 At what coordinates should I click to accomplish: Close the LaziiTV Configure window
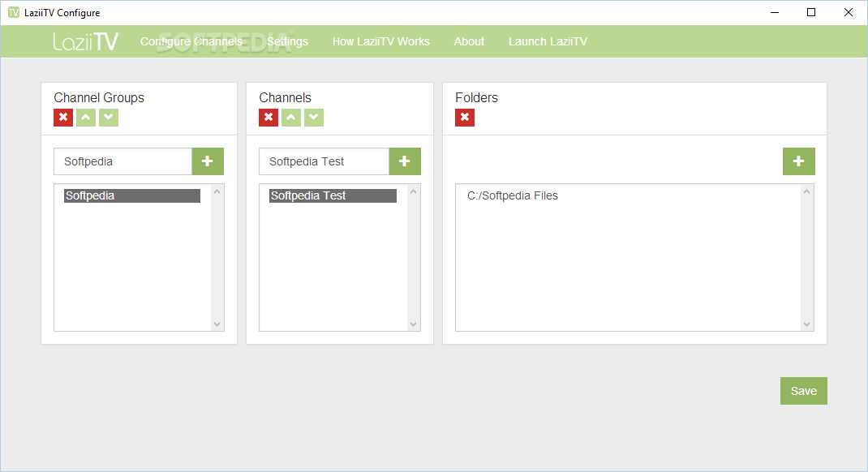click(848, 12)
